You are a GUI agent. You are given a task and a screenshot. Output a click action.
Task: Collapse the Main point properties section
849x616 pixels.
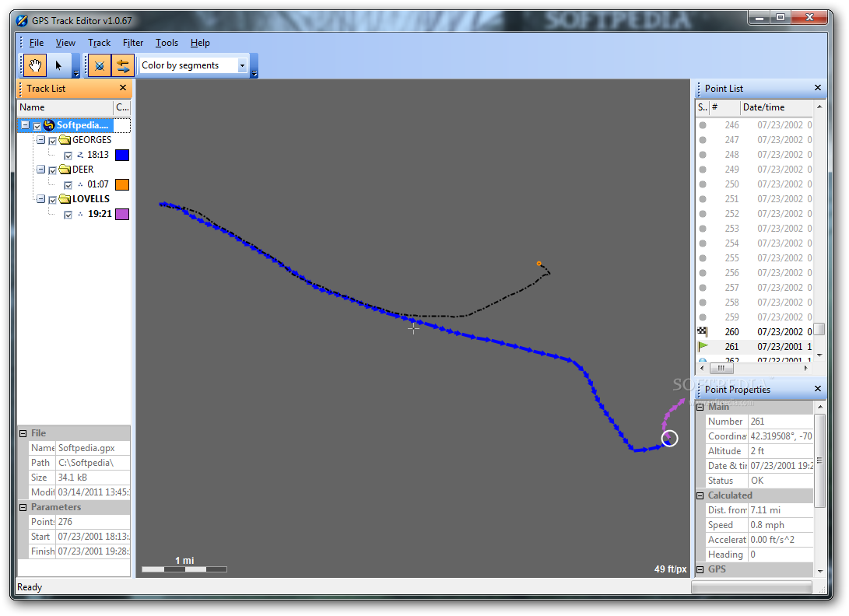(700, 407)
